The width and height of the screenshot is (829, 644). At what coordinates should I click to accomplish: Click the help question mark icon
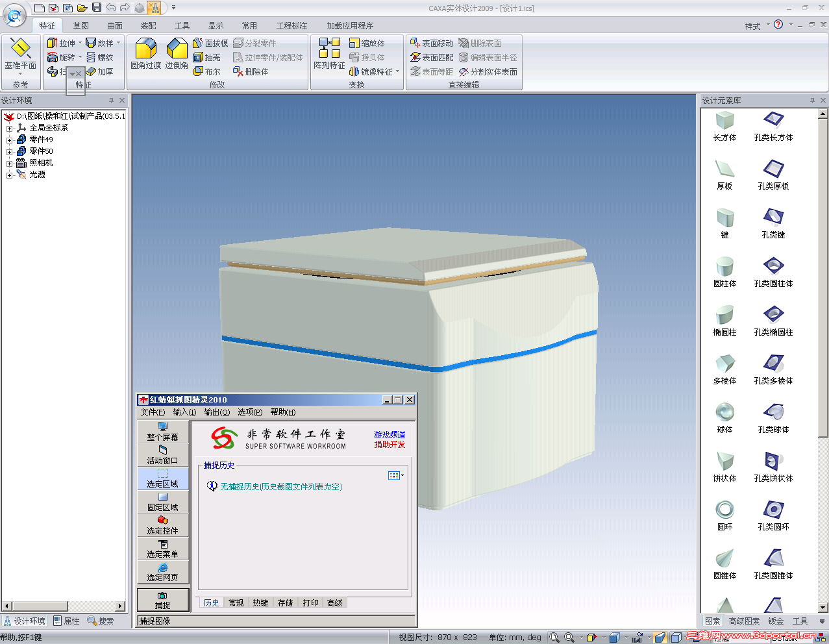click(778, 25)
